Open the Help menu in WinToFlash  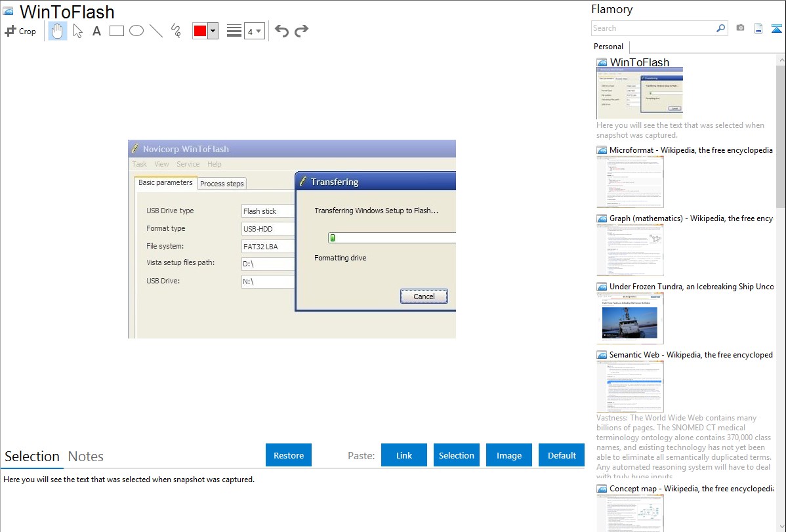pyautogui.click(x=214, y=164)
